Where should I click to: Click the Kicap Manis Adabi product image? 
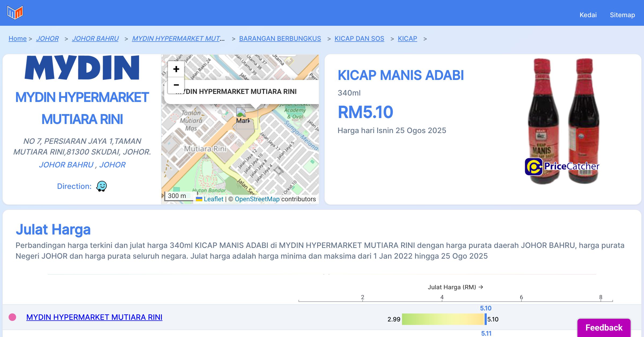[563, 121]
